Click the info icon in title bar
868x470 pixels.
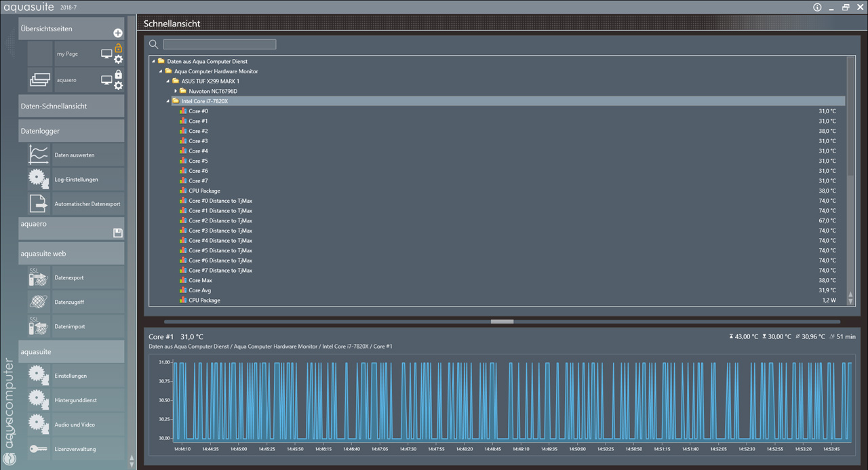817,7
